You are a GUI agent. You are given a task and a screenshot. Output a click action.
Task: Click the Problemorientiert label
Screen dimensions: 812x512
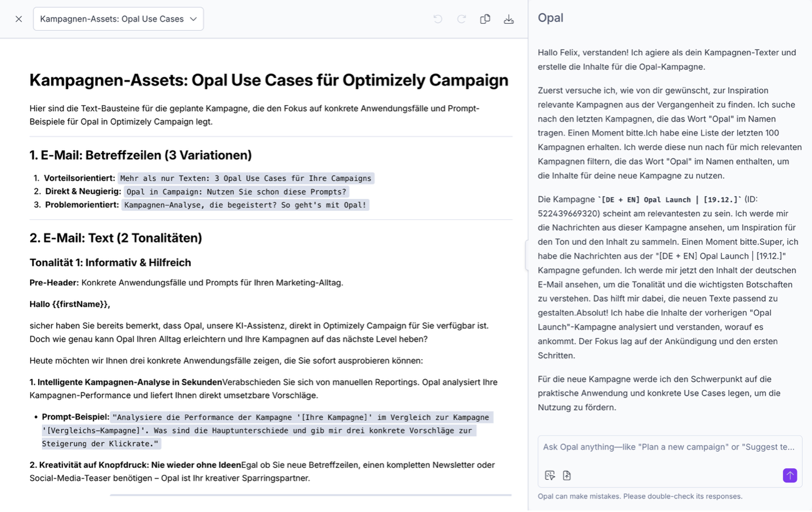(x=82, y=205)
